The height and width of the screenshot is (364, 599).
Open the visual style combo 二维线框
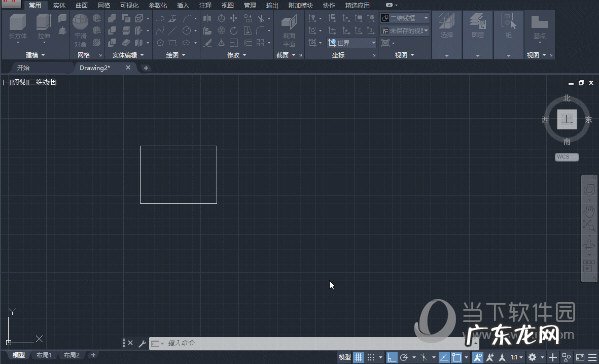(405, 18)
